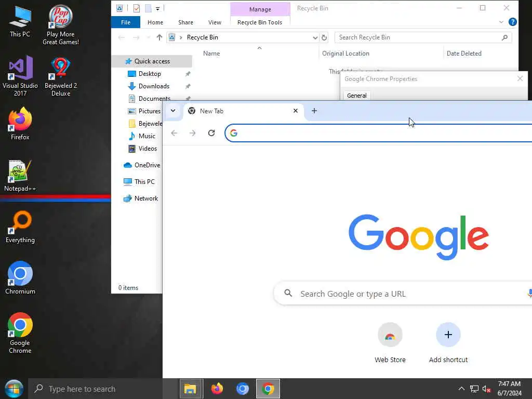Click the muted volume icon in tray

(486, 389)
